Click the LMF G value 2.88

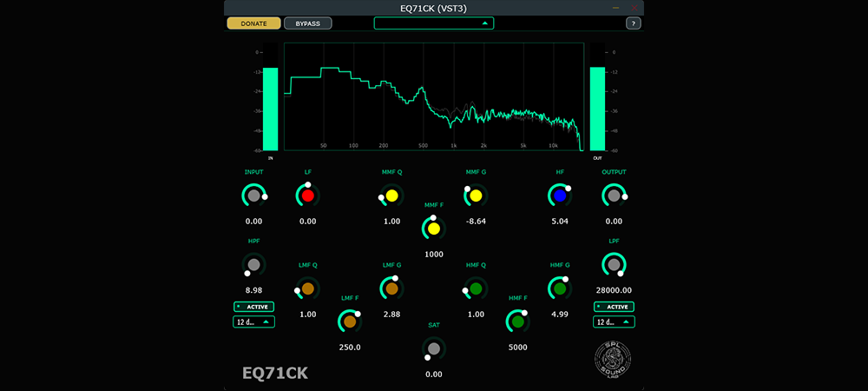[392, 315]
